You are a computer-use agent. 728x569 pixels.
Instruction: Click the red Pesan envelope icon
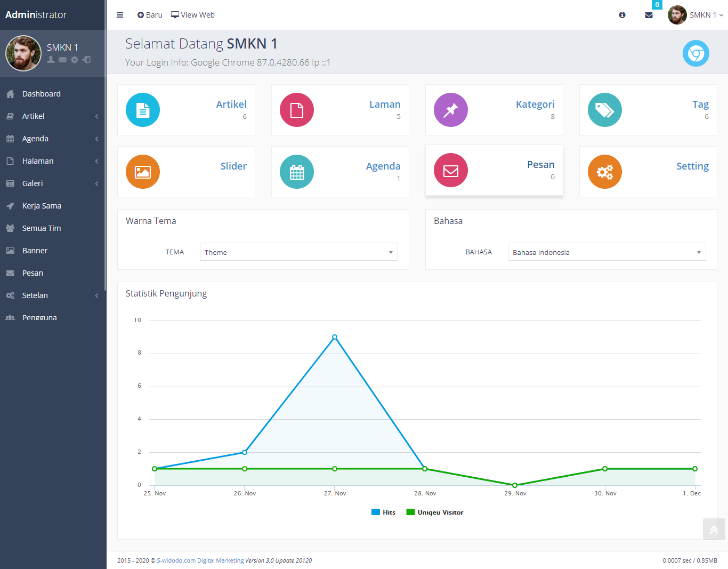click(451, 170)
